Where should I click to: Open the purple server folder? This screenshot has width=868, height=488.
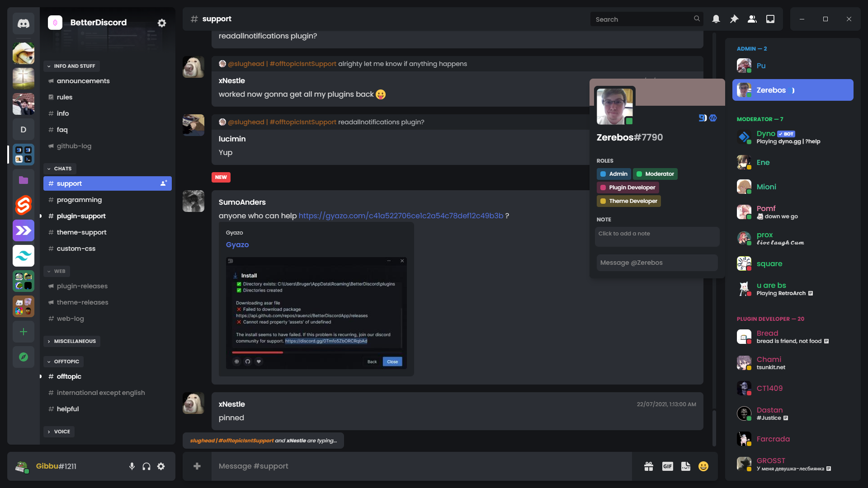(x=24, y=180)
